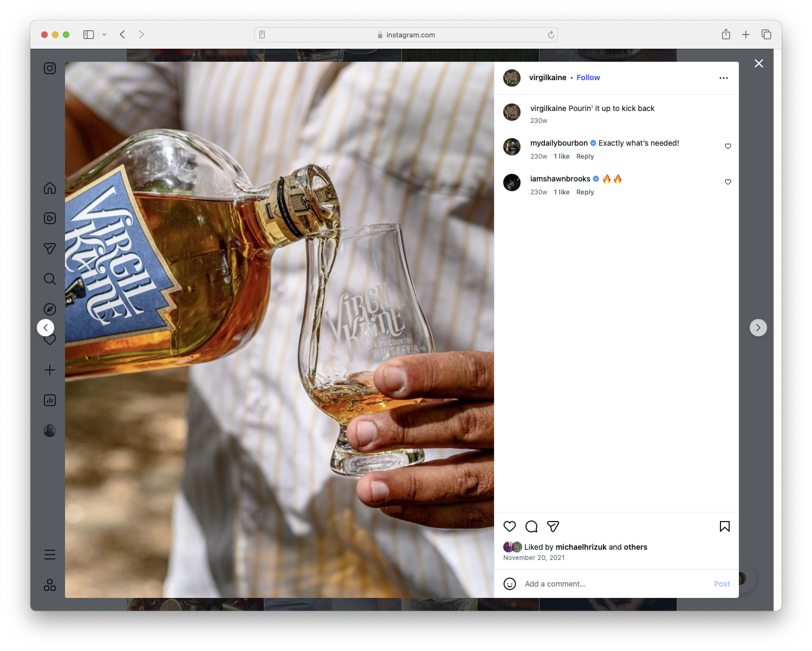Open Reels from the sidebar
Screen dimensions: 812x651
tap(50, 218)
